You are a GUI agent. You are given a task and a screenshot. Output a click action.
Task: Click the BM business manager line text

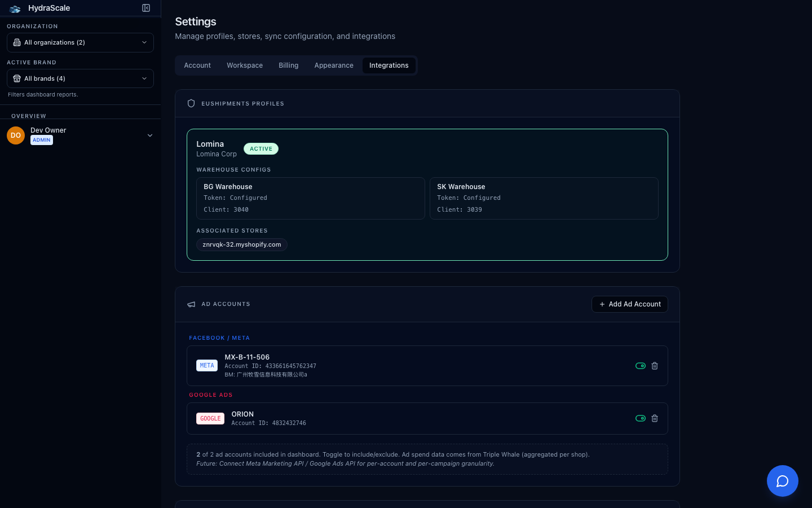266,375
